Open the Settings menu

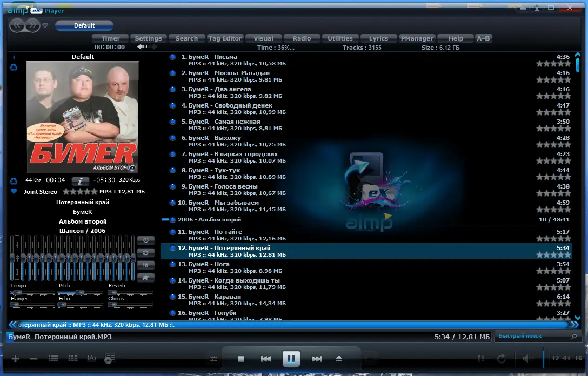point(148,38)
